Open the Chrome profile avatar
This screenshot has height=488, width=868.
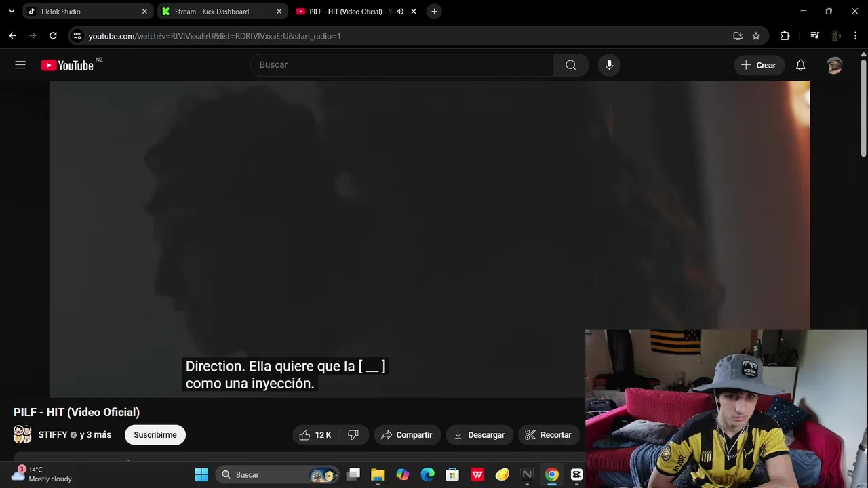835,35
